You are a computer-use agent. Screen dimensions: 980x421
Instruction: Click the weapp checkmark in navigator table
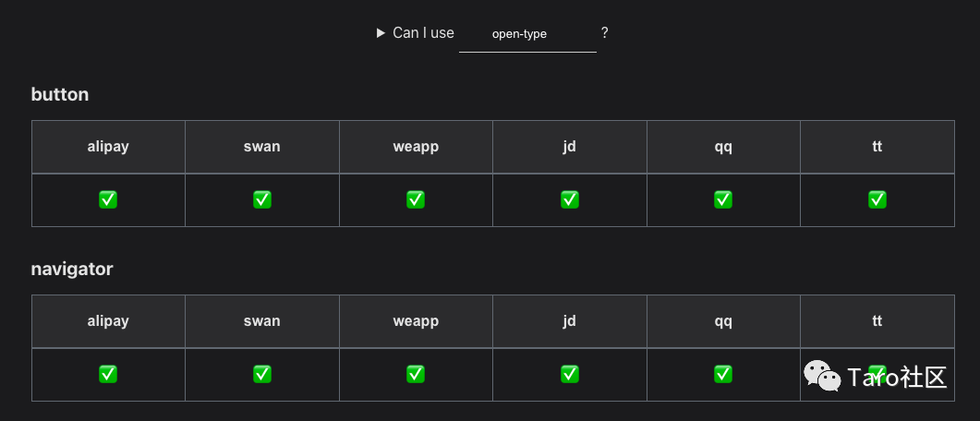pos(416,374)
